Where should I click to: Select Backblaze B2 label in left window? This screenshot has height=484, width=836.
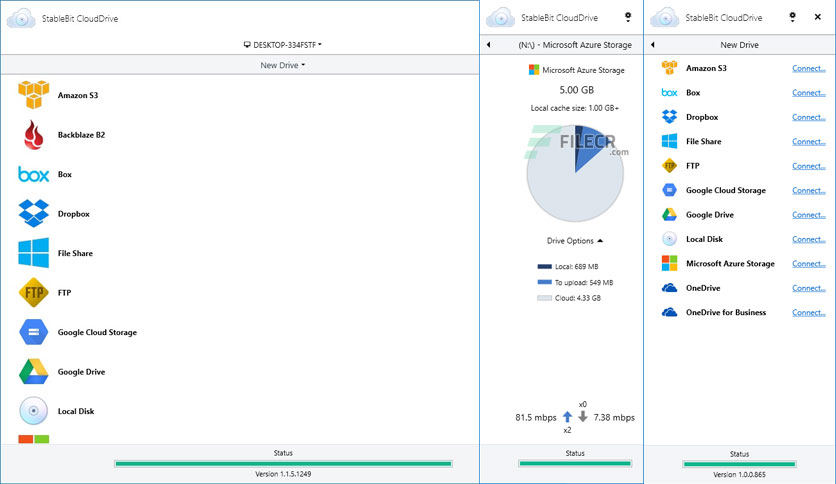(82, 135)
